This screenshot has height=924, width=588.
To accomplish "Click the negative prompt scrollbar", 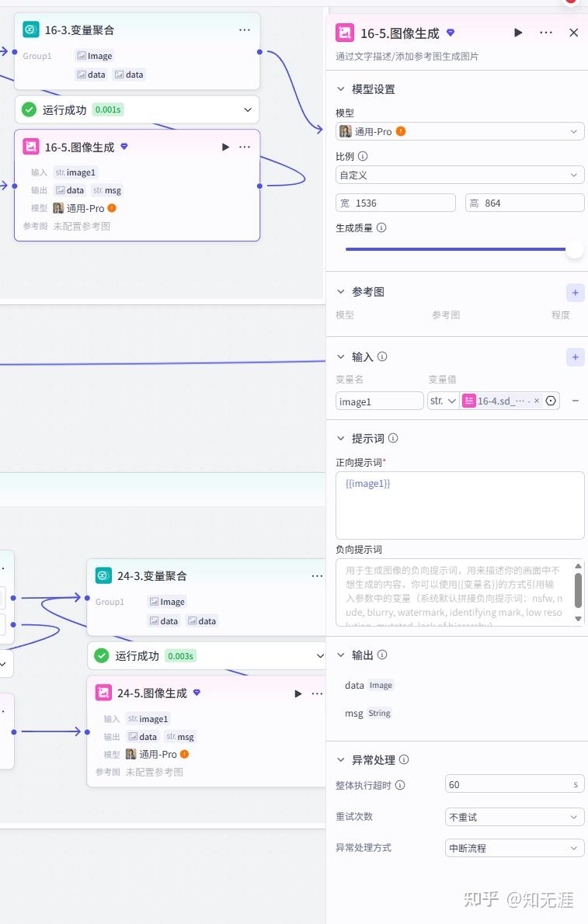I will point(578,590).
